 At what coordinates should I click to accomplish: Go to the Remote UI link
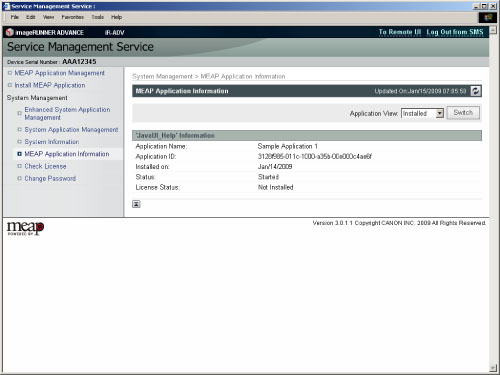pos(400,32)
